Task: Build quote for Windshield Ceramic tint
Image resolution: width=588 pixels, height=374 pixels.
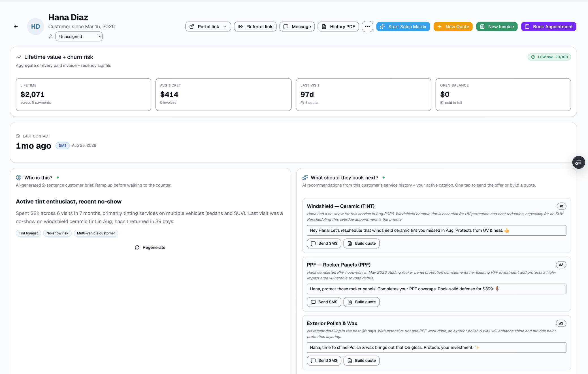Action: (x=361, y=244)
